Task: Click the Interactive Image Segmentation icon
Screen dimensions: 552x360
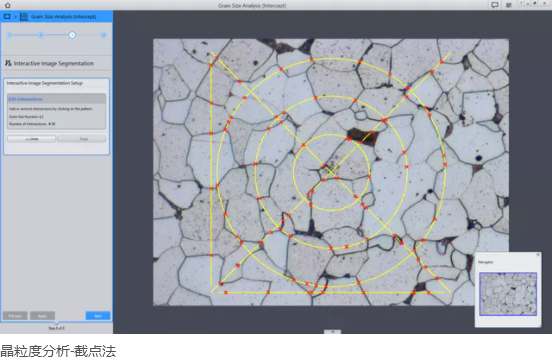Action: pos(8,63)
